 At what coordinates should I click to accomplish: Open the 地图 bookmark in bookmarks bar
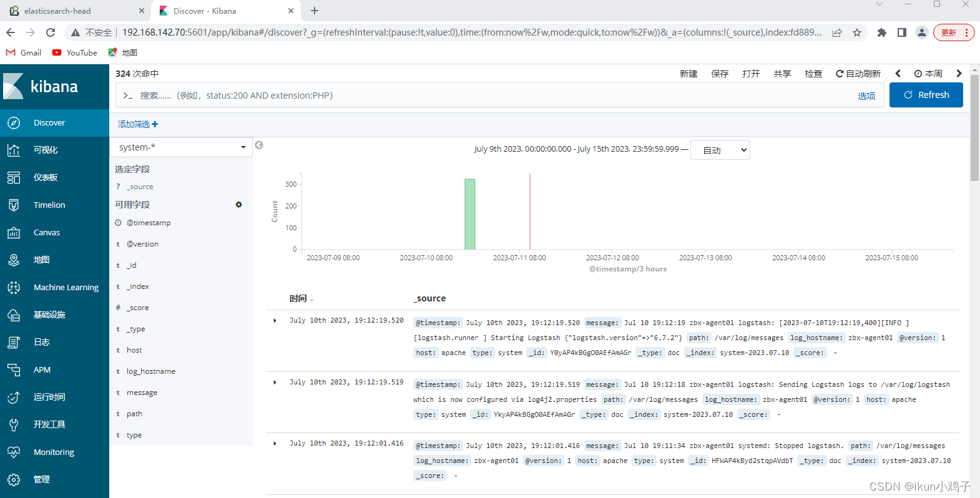point(123,53)
